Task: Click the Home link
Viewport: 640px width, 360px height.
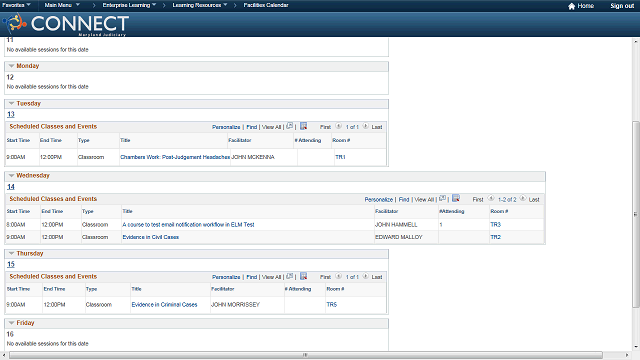Action: 585,6
